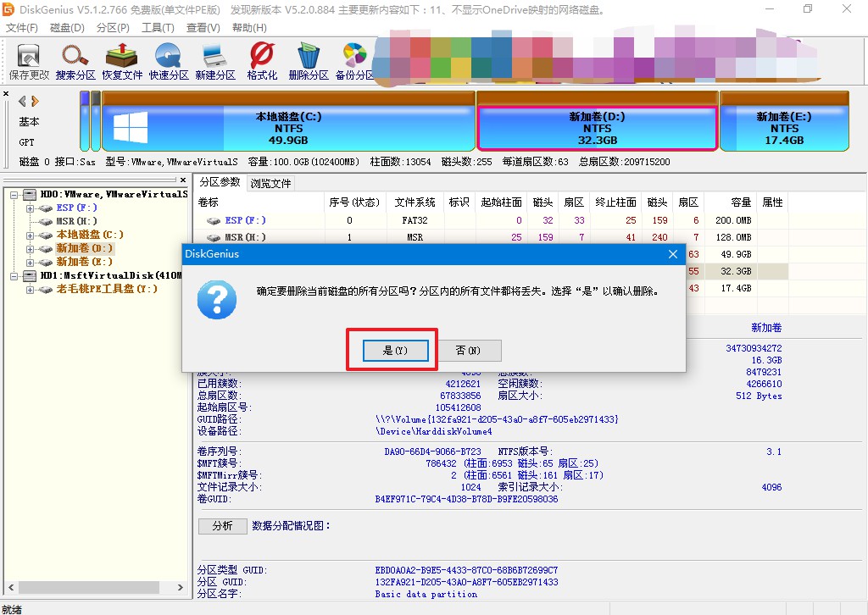This screenshot has width=868, height=615.
Task: Click the \Device\HarddiskVolume4 device path
Action: point(433,431)
